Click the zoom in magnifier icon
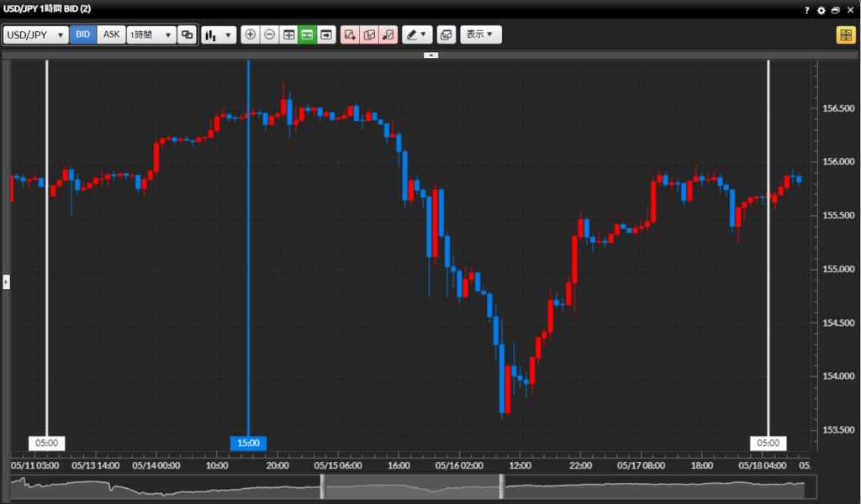The width and height of the screenshot is (861, 504). click(x=250, y=35)
